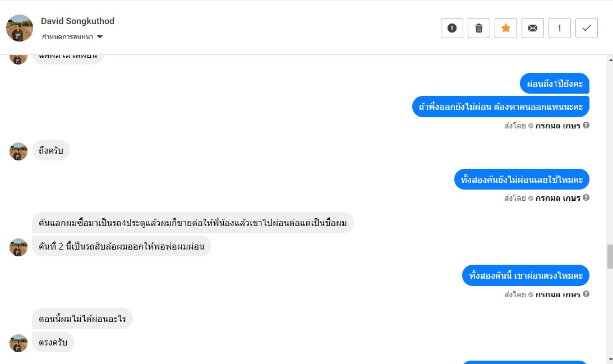
Task: Open David Songkuthod's header profile picture
Action: [20, 28]
